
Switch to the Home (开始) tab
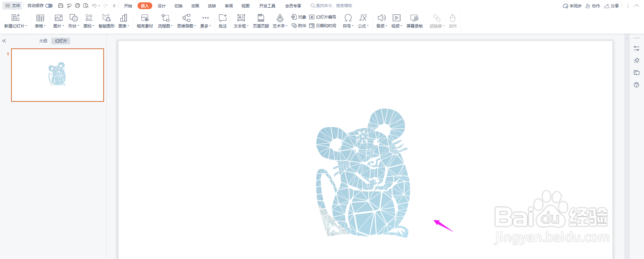coord(128,6)
